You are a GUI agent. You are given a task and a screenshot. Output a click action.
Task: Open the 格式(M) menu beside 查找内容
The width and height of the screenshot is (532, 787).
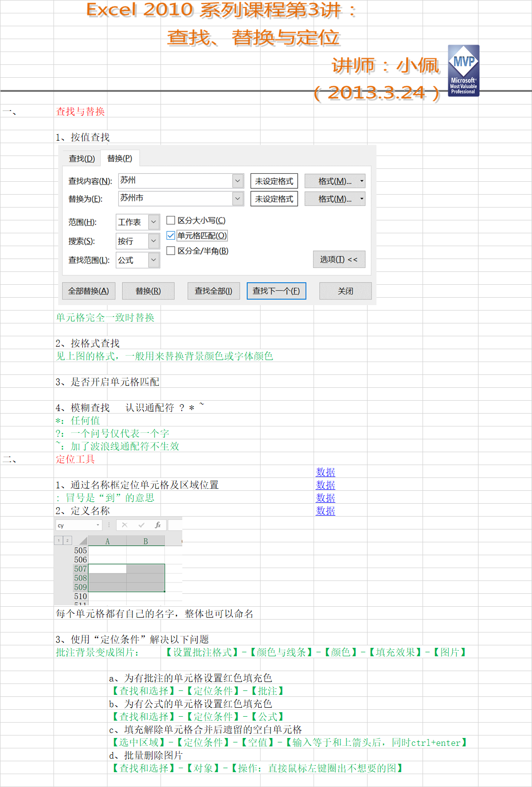[335, 181]
